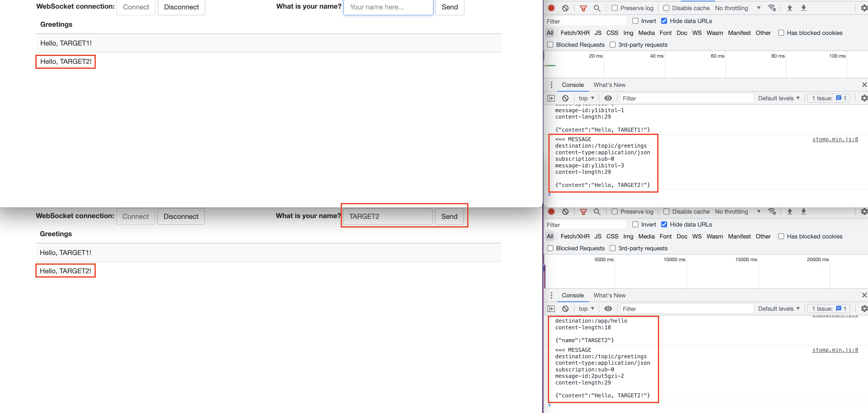
Task: Stop recording network log in lower DevTools
Action: pos(551,211)
